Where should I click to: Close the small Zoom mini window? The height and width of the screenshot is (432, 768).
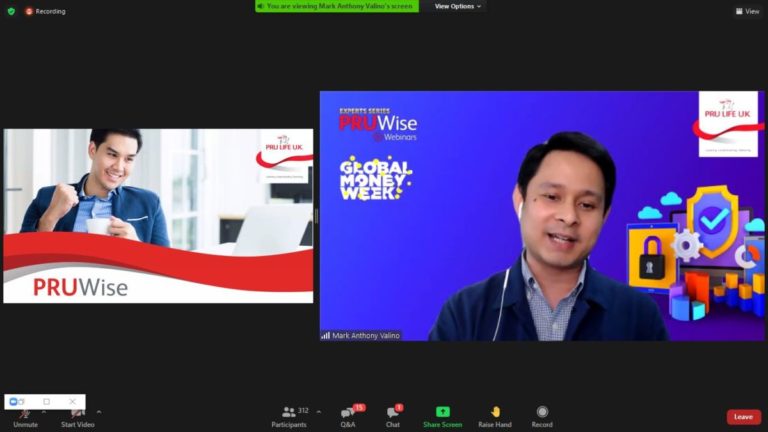[72, 402]
